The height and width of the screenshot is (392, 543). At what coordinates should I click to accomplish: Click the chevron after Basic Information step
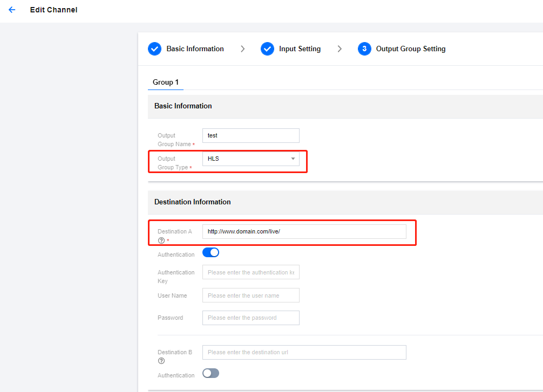(x=243, y=49)
